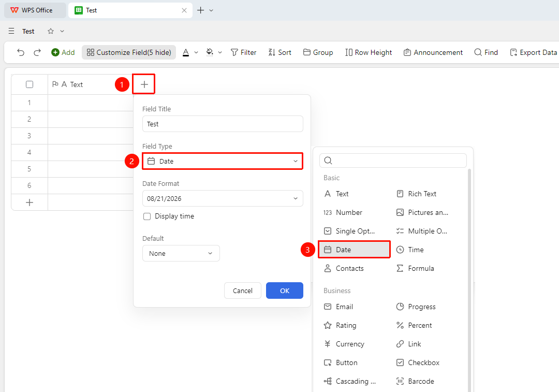Click the font color A icon
Screen dimensions: 559x392
tap(186, 52)
